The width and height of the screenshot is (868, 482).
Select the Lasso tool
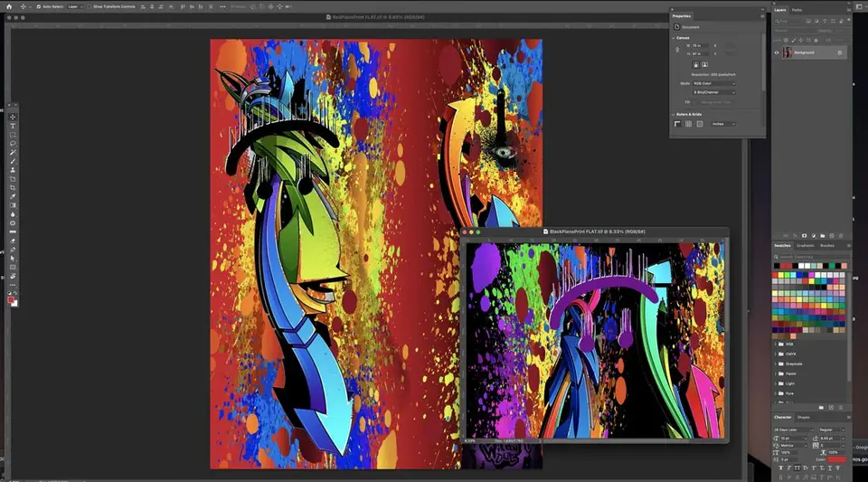tap(13, 144)
